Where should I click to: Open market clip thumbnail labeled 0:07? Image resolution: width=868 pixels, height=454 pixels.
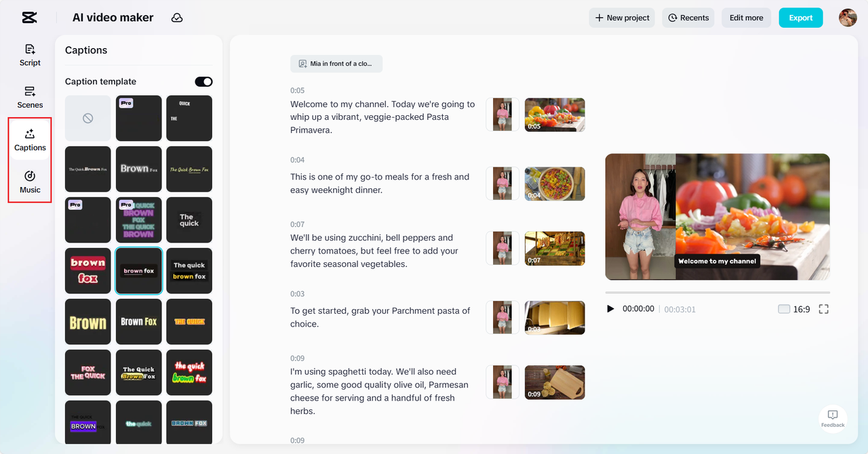[x=555, y=248]
